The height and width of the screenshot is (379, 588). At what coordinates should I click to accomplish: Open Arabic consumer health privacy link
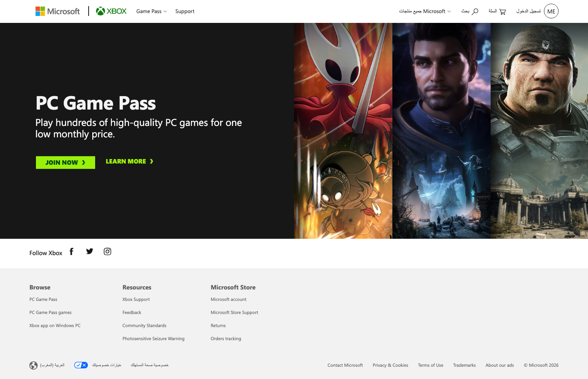(x=149, y=365)
